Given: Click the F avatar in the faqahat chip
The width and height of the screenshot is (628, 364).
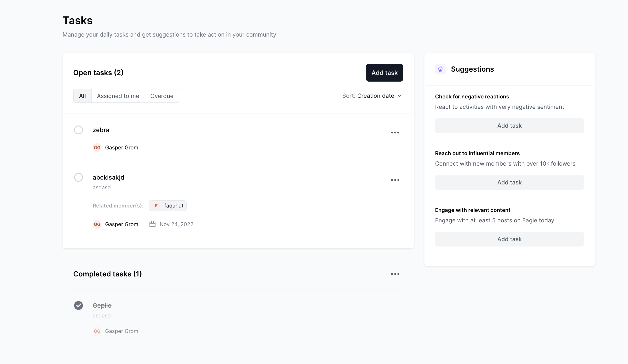Looking at the screenshot, I should click(x=156, y=205).
